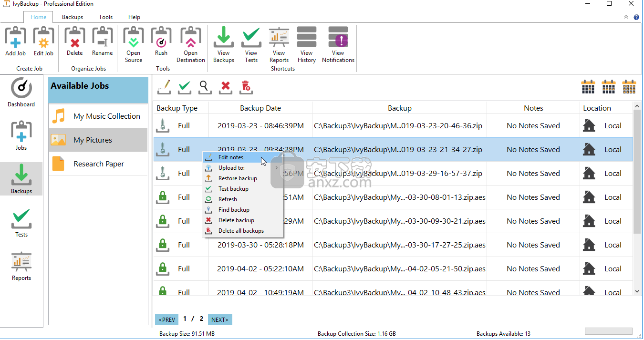This screenshot has width=644, height=340.
Task: Click the table scrollbar down arrow
Action: coord(637,291)
